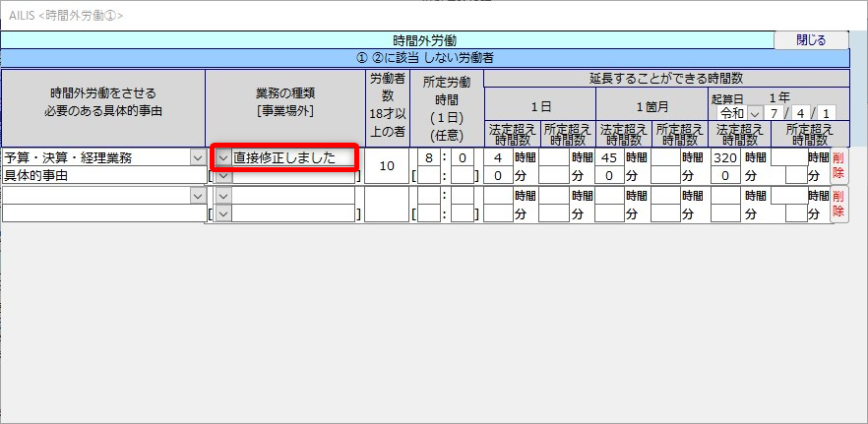Click worker count field showing 10

coord(387,166)
